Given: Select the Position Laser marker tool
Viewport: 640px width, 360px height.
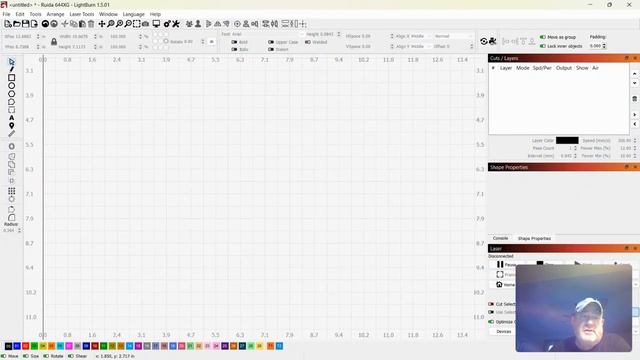Looking at the screenshot, I should coord(11,126).
